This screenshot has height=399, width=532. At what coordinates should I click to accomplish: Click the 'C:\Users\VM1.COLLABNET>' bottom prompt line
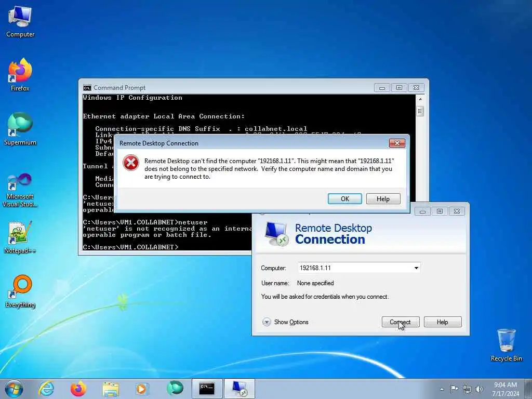coord(130,247)
